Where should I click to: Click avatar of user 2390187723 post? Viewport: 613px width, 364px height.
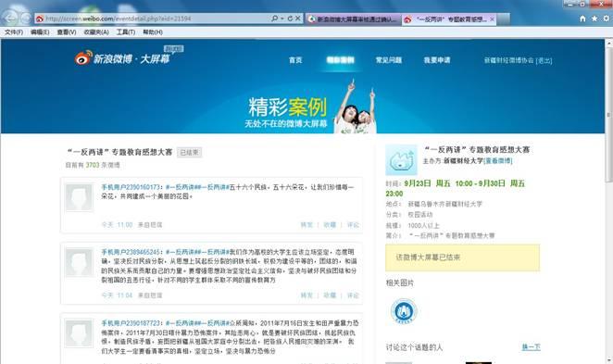(x=79, y=333)
